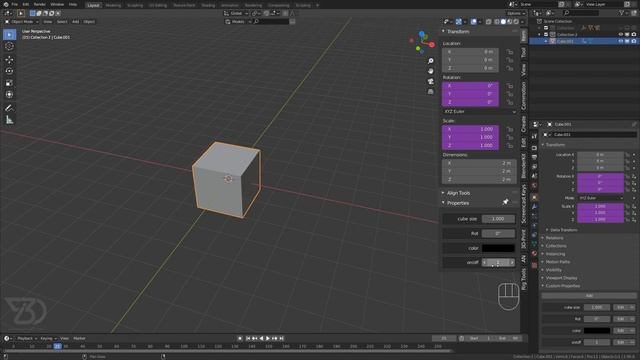Toggle camera view with camera icon
The image size is (640, 360).
[431, 81]
